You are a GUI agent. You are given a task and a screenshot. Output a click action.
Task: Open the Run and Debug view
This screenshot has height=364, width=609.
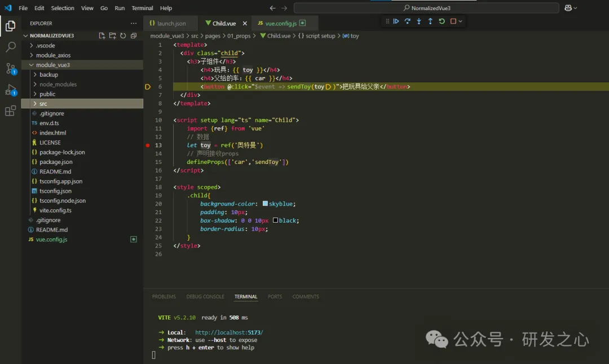(10, 90)
